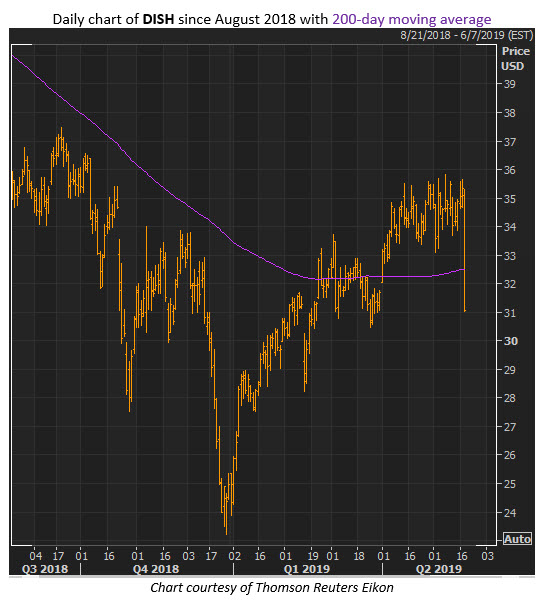Image resolution: width=543 pixels, height=602 pixels.
Task: Click the 34 price axis value
Action: tap(510, 227)
